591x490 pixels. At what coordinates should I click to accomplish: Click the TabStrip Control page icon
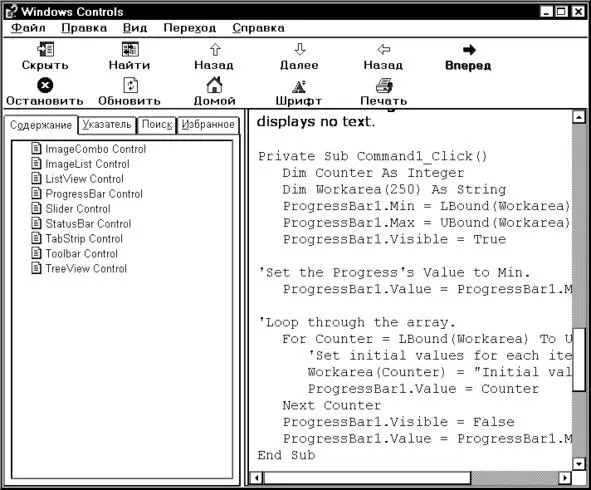[36, 238]
